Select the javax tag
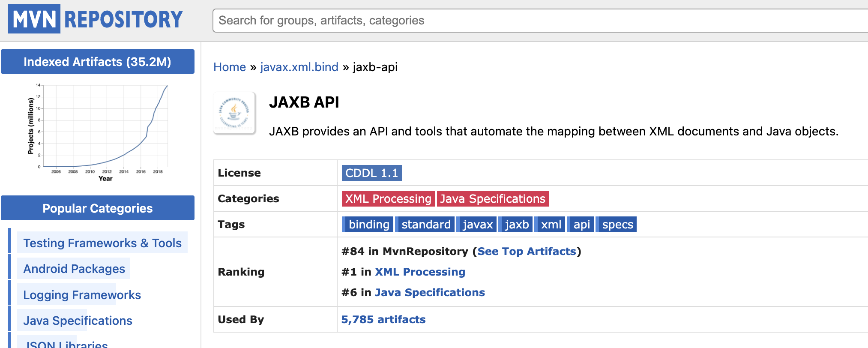This screenshot has width=868, height=348. [x=476, y=224]
